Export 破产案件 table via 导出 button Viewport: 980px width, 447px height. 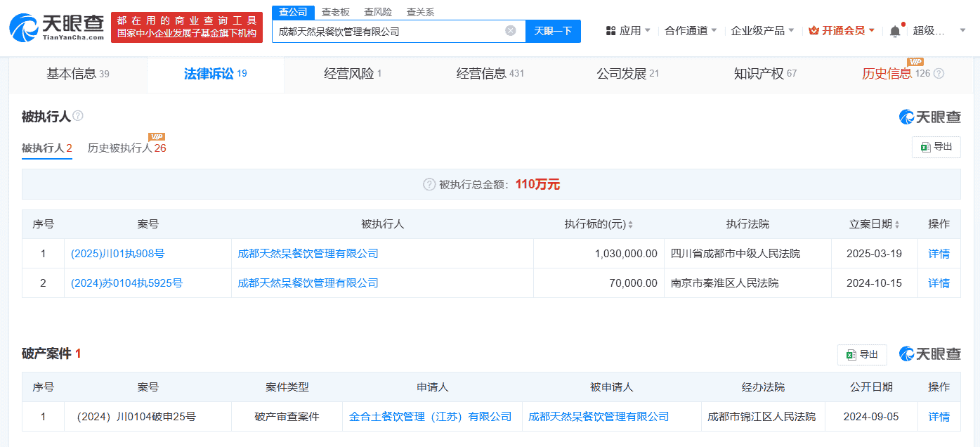point(861,354)
